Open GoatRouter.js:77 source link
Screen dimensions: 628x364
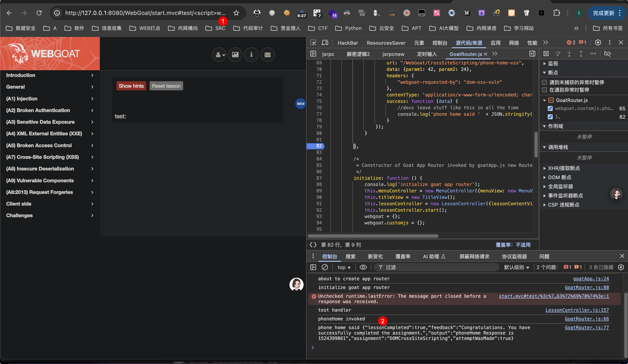[587, 327]
